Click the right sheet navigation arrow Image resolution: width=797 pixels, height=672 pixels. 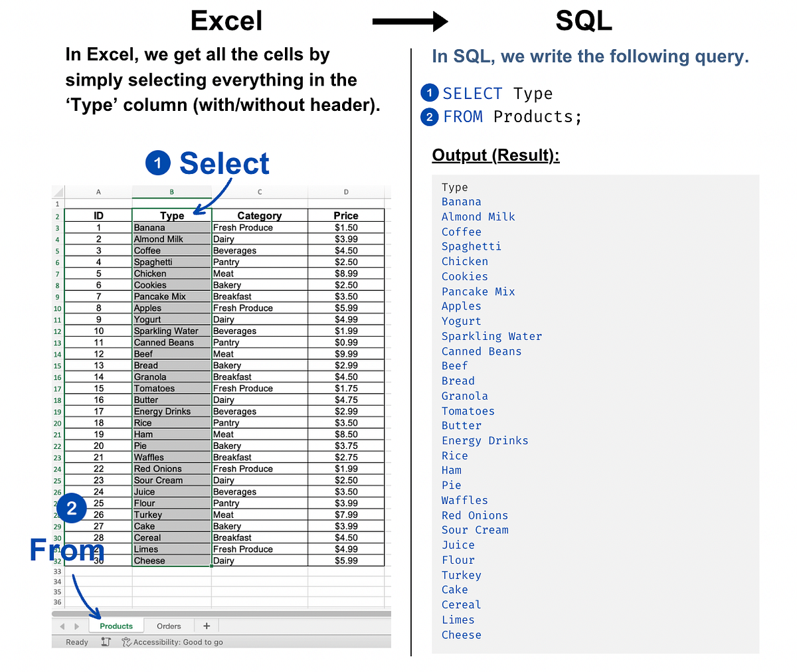pos(76,626)
